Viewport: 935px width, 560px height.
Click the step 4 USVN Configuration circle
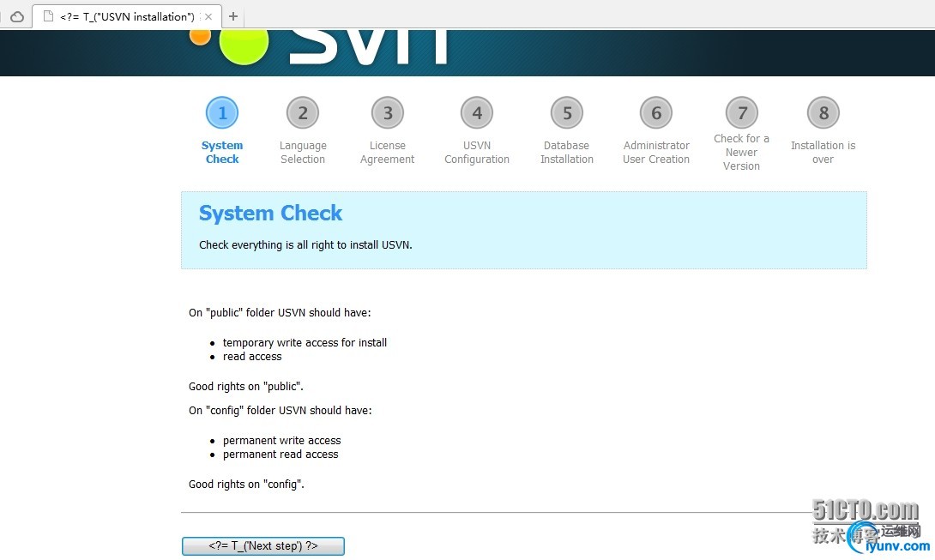pos(477,112)
